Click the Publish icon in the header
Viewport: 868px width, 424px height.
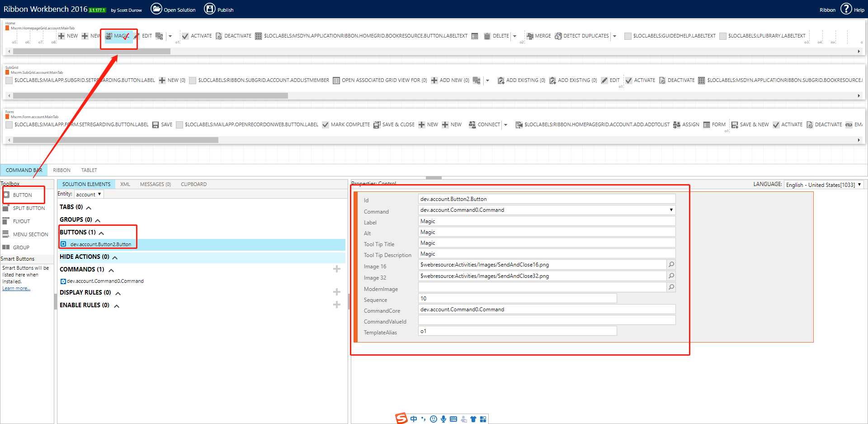tap(210, 9)
